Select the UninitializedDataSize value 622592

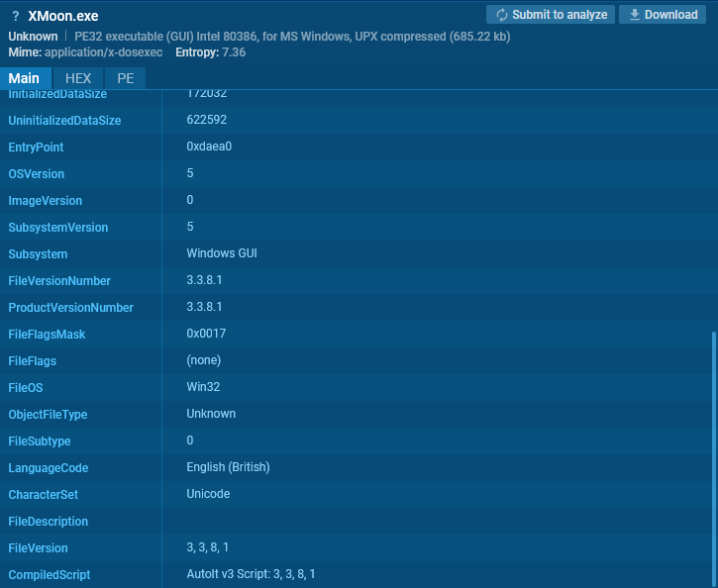coord(206,120)
